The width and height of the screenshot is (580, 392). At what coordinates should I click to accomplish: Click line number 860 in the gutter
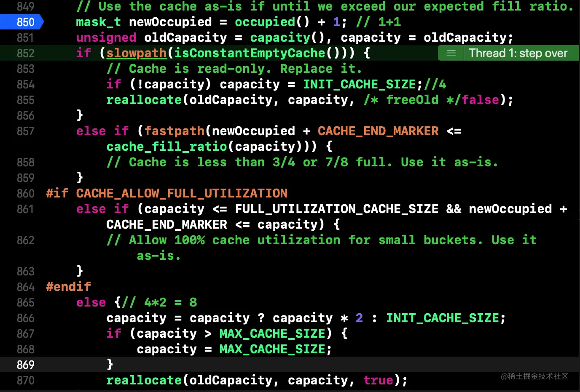[x=25, y=193]
